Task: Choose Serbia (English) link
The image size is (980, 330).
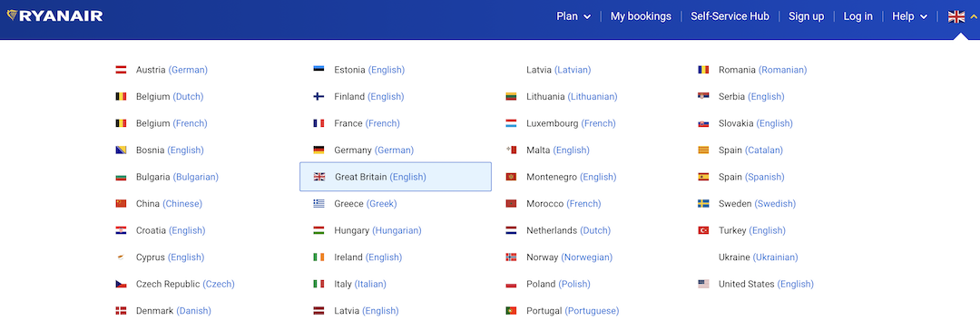Action: coord(751,97)
